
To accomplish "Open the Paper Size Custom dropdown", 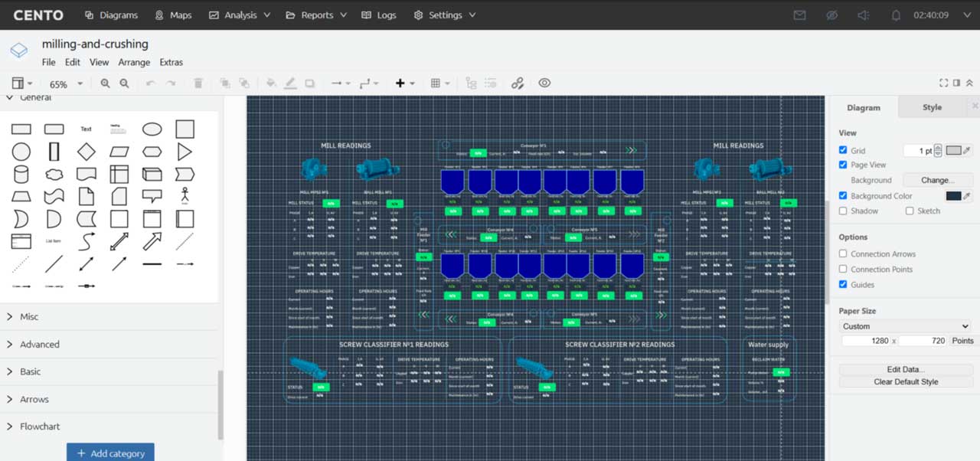I will point(905,326).
